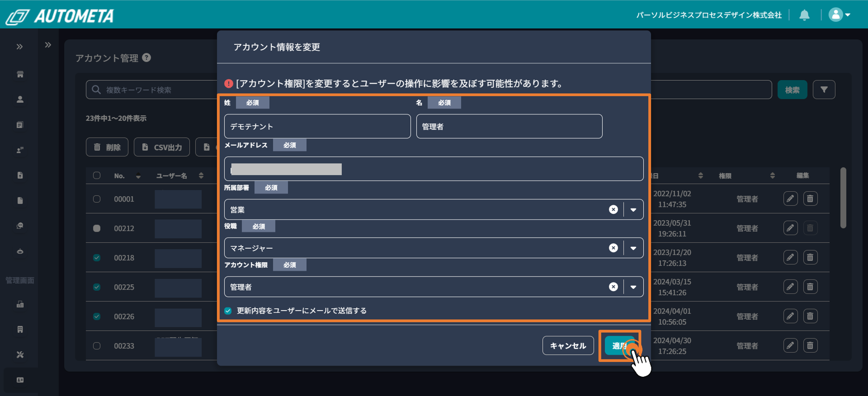Open the newspaper icon in the sidebar
Viewport: 868px width, 396px height.
[x=20, y=125]
